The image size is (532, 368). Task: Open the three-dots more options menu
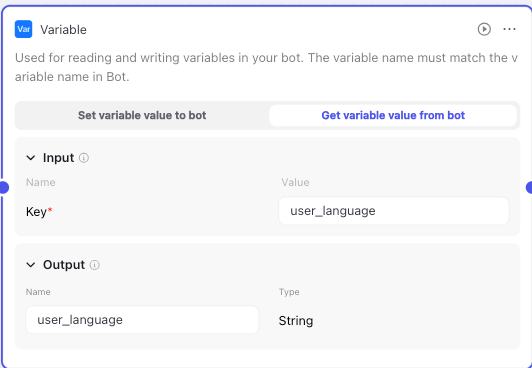tap(509, 29)
